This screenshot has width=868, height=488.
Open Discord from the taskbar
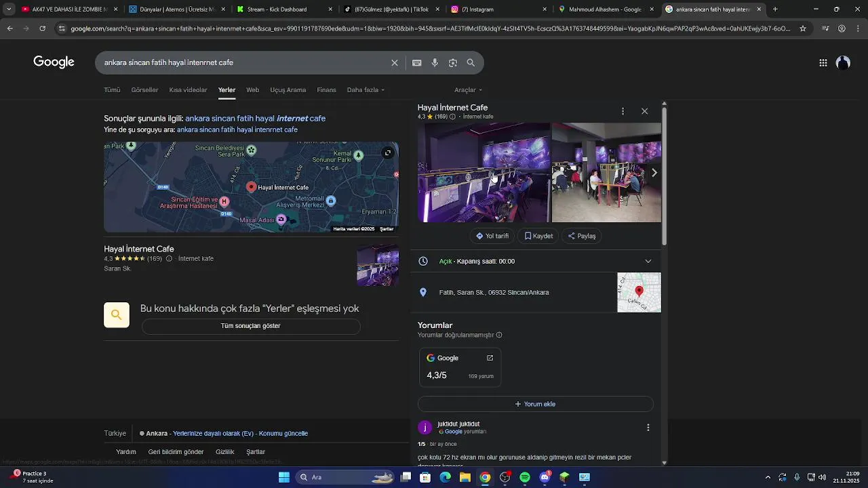[545, 477]
